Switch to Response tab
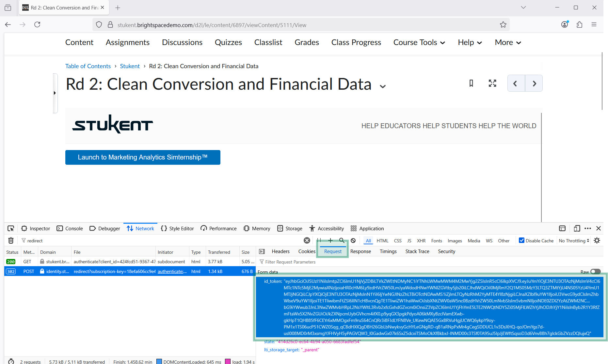The width and height of the screenshot is (608, 364). point(360,251)
